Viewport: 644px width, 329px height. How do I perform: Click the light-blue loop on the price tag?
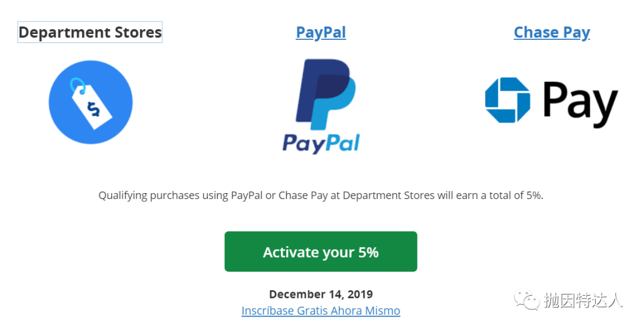[x=78, y=86]
